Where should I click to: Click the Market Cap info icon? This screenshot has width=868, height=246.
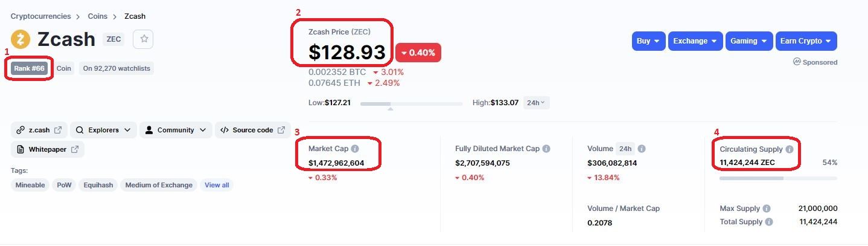[355, 149]
